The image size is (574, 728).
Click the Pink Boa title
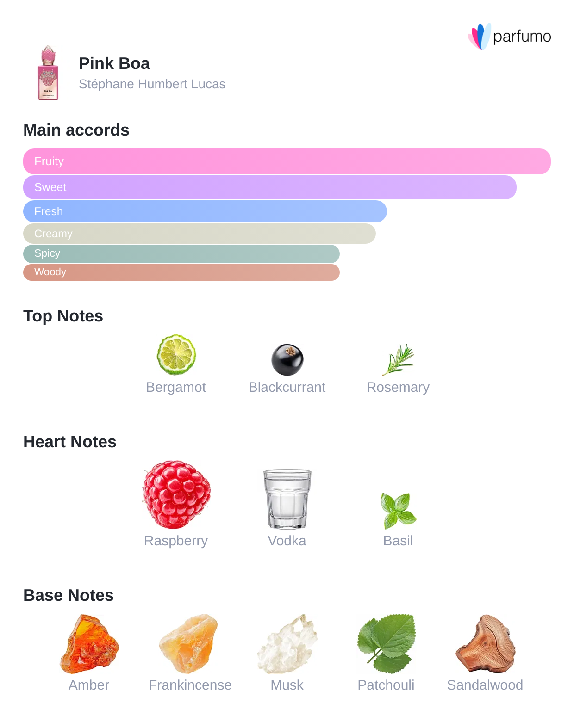[x=114, y=63]
